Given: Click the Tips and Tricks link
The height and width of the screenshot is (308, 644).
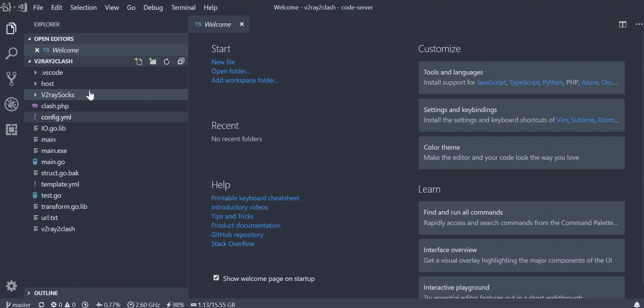Looking at the screenshot, I should pos(232,216).
